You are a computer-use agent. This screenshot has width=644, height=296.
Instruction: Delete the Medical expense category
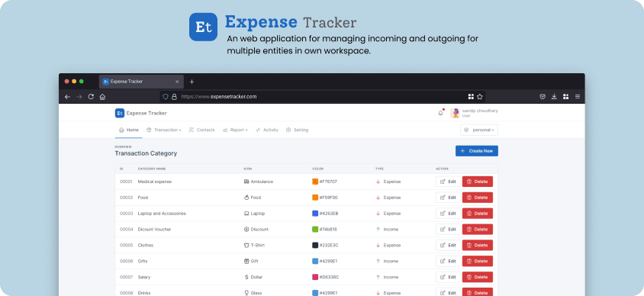tap(477, 182)
